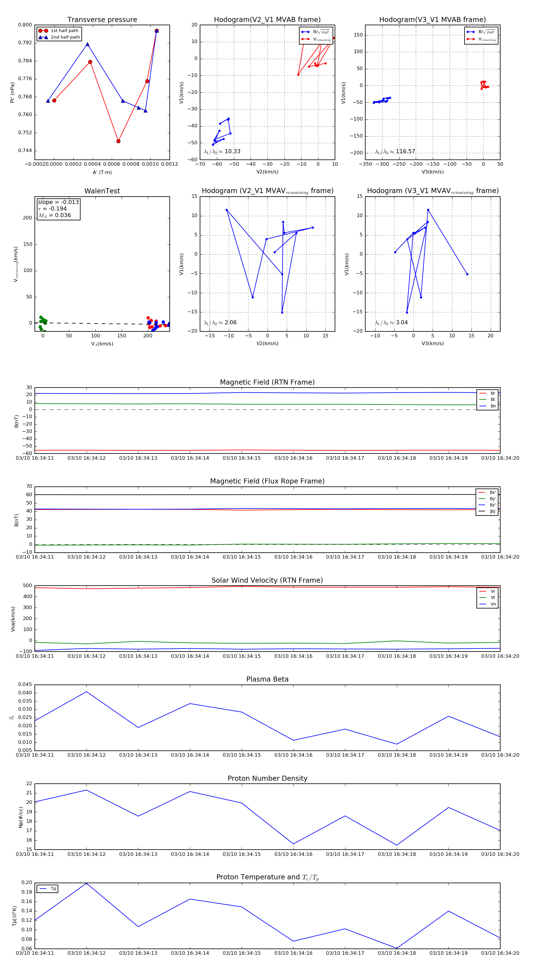Click the lowest red data point in Transverse pressure
The image size is (535, 980).
point(118,141)
